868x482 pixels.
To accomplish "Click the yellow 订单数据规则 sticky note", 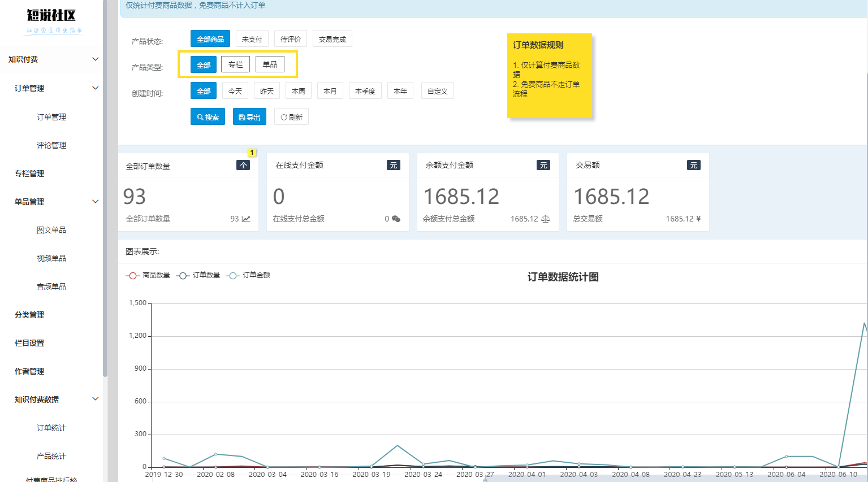I will [x=550, y=76].
